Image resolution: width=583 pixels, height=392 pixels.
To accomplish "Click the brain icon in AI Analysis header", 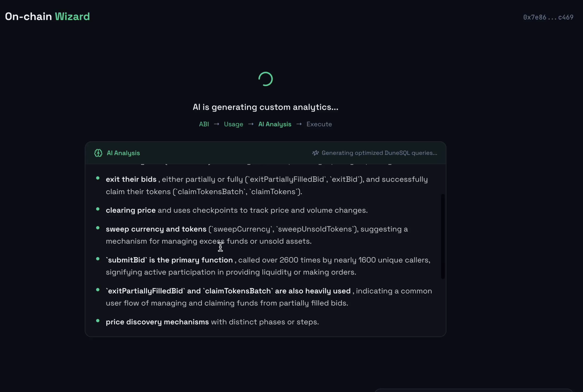I will [x=98, y=153].
